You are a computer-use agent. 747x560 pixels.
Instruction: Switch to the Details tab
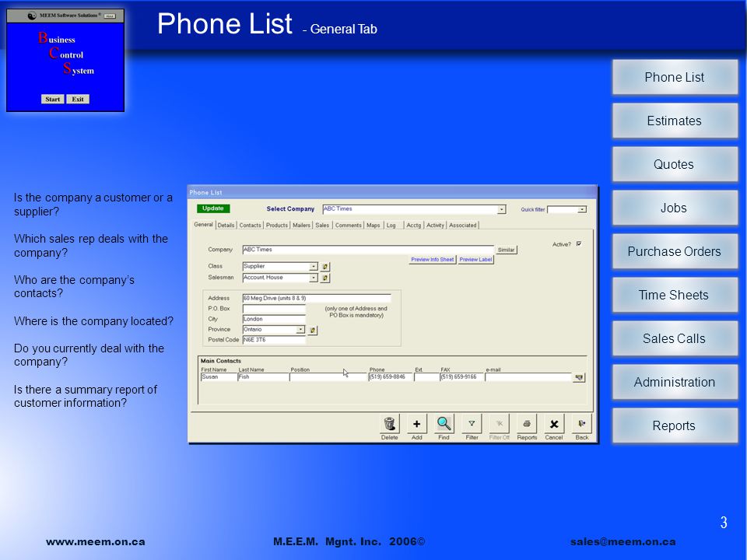(x=226, y=226)
